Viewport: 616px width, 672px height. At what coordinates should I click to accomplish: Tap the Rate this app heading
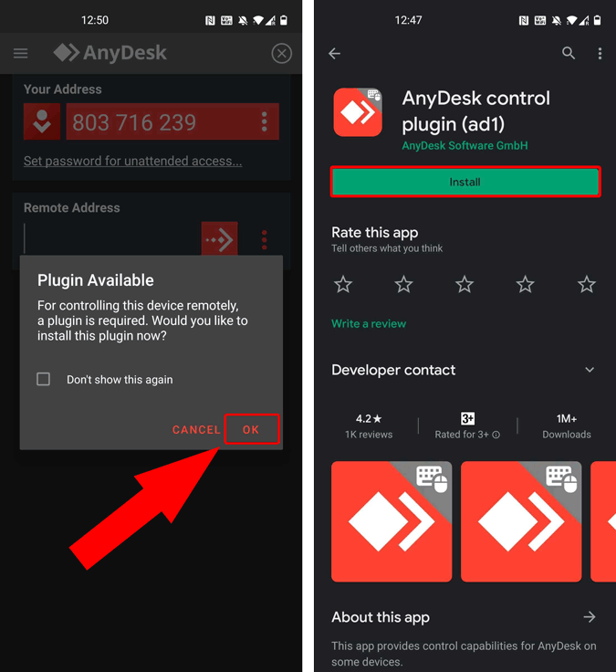[375, 233]
